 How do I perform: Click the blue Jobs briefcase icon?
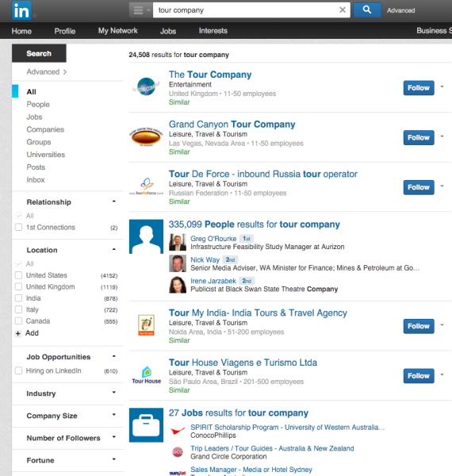[x=146, y=425]
